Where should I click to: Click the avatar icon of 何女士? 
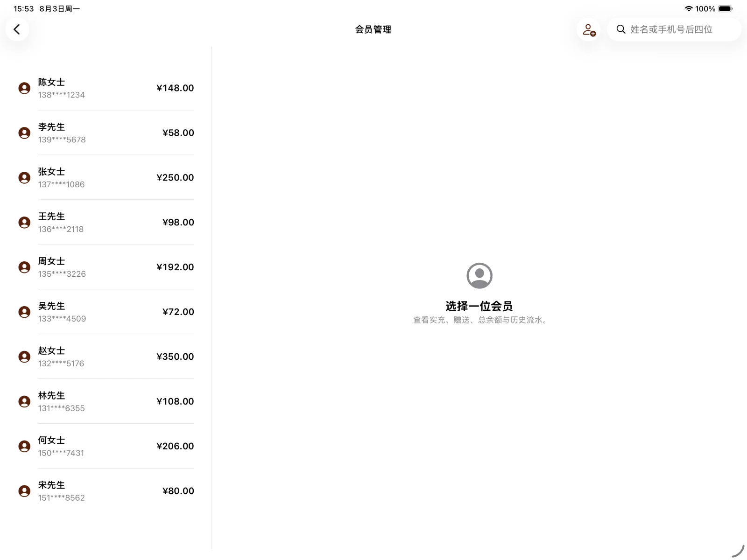[24, 447]
